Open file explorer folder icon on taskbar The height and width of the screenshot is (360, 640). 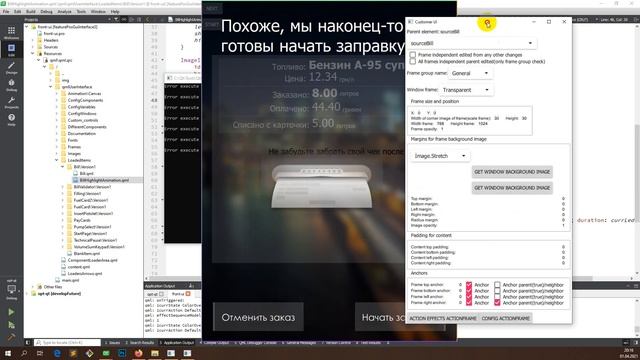tap(155, 353)
